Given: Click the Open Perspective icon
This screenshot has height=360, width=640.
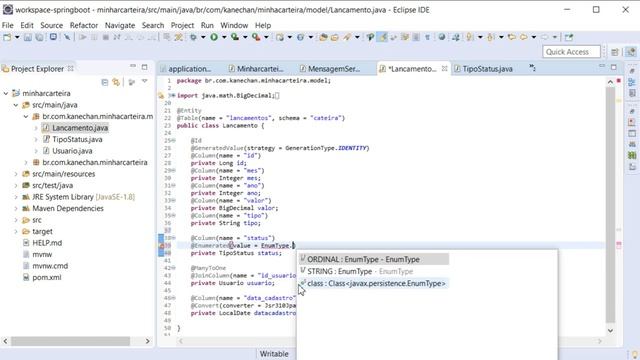Looking at the screenshot, I should click(615, 52).
